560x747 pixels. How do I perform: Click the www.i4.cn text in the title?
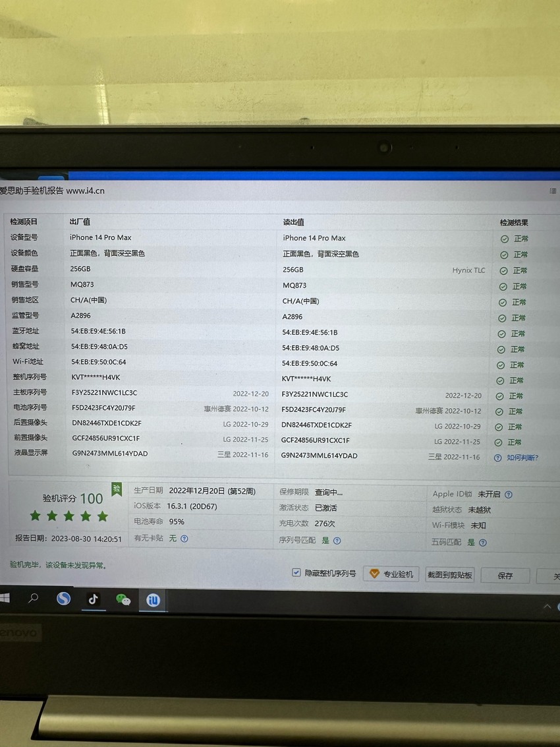85,191
